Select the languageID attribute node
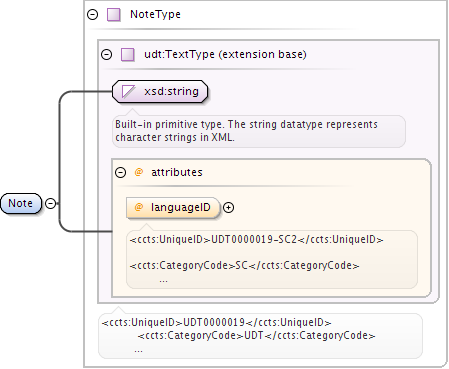This screenshot has height=369, width=449. 173,208
